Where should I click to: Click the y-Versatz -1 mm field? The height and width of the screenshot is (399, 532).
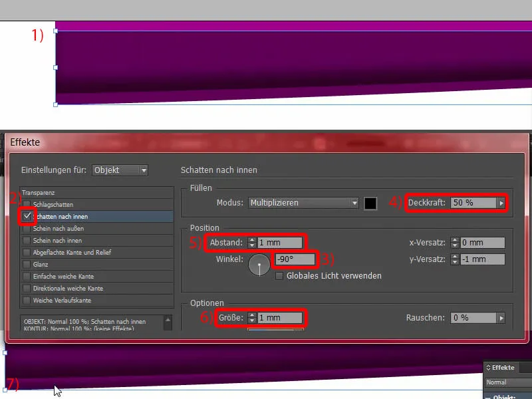tap(482, 259)
